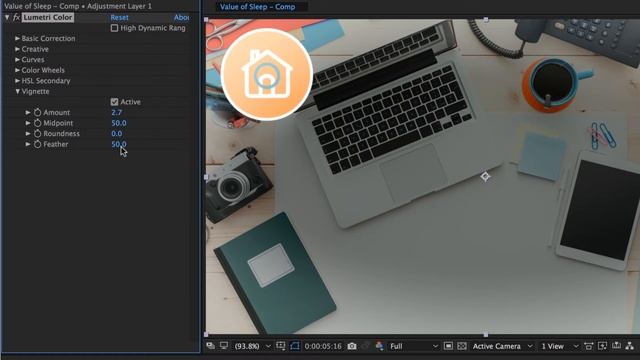
Task: Open the 1 View layout dropdown
Action: click(x=560, y=346)
